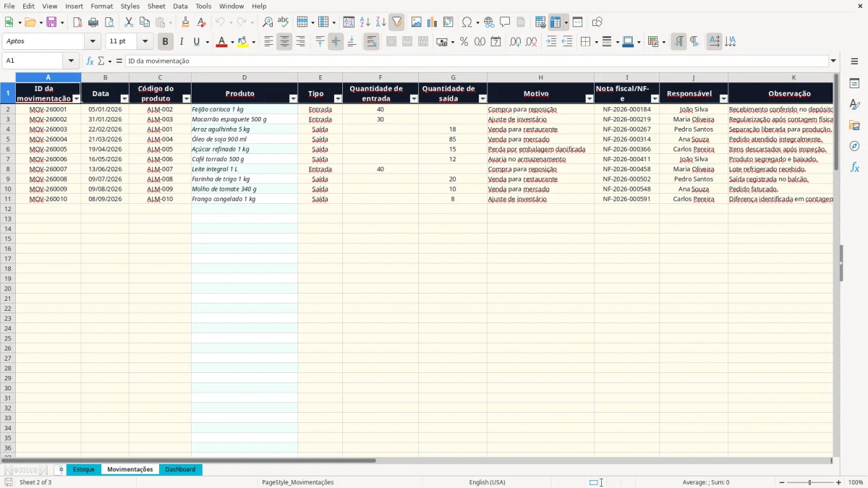Sort ascending A to Z
This screenshot has height=488, width=868.
coord(365,22)
